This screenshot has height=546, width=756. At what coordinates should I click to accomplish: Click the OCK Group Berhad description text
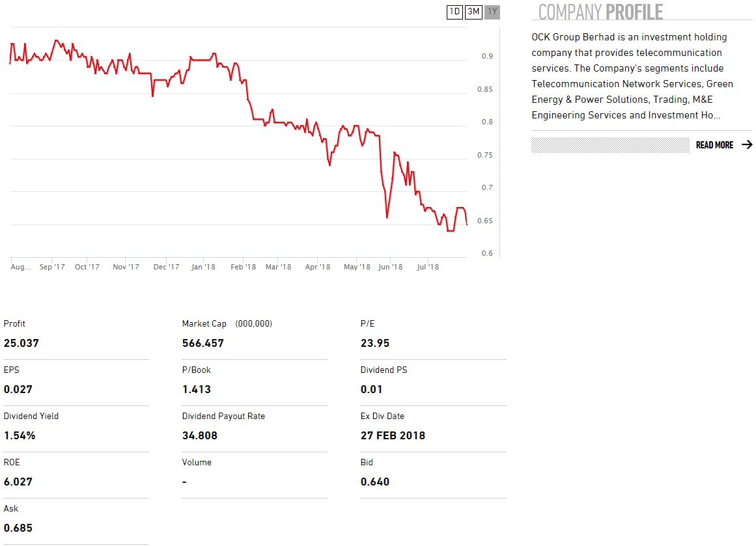tap(632, 76)
